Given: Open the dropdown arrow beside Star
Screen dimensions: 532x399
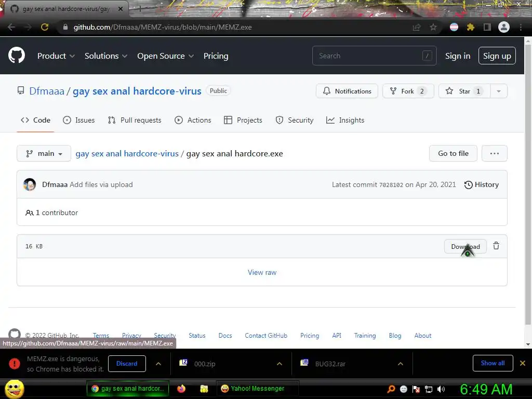Looking at the screenshot, I should pyautogui.click(x=499, y=91).
